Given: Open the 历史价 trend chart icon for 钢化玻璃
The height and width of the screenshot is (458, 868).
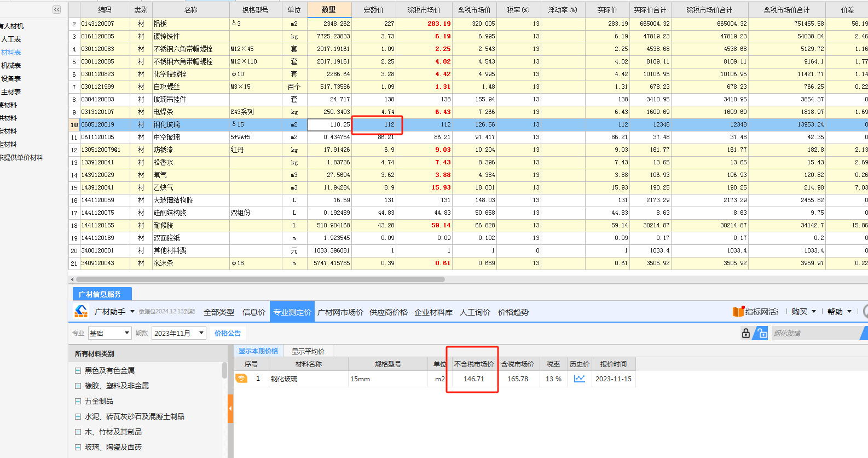Looking at the screenshot, I should pyautogui.click(x=580, y=379).
